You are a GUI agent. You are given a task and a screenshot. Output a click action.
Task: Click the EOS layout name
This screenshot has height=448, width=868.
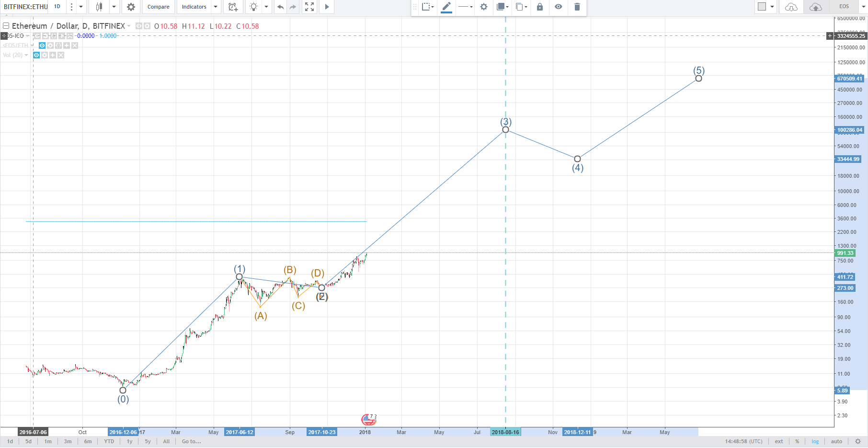(844, 7)
